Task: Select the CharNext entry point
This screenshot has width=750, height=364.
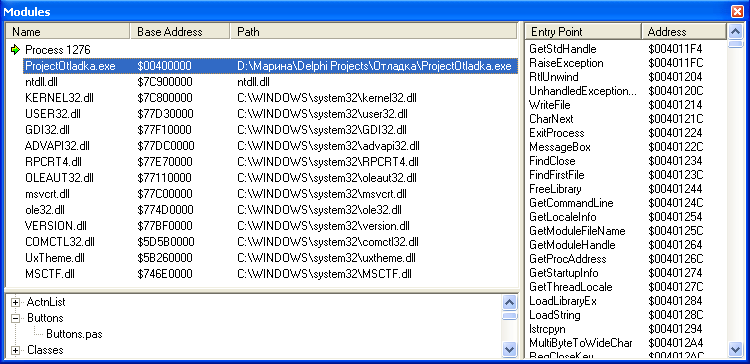Action: click(x=551, y=119)
